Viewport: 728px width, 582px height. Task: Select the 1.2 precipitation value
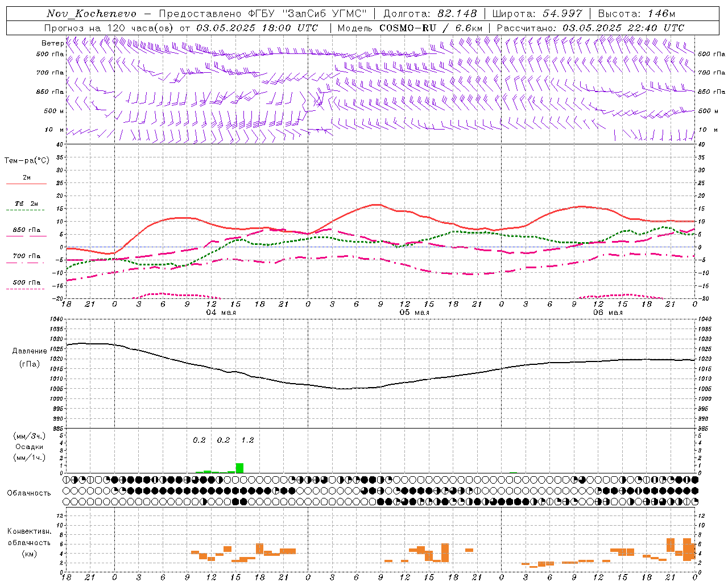coord(247,440)
